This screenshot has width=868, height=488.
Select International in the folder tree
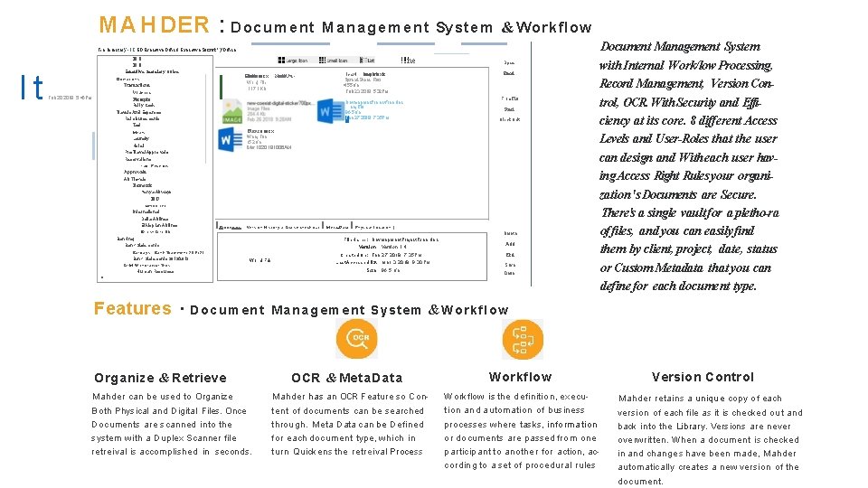146,211
